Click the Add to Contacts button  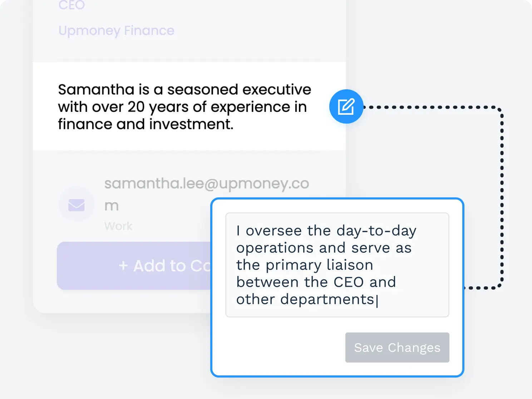[134, 266]
